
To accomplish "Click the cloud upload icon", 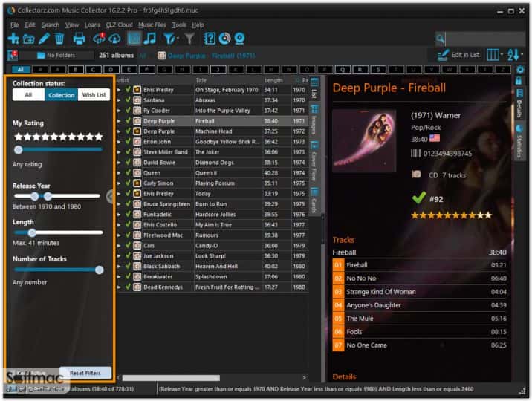I will pos(114,39).
